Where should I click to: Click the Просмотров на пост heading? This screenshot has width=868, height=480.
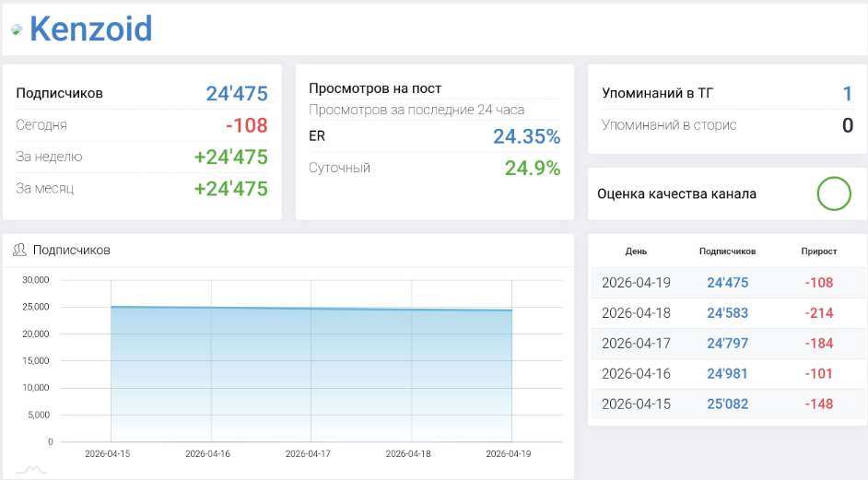point(375,88)
